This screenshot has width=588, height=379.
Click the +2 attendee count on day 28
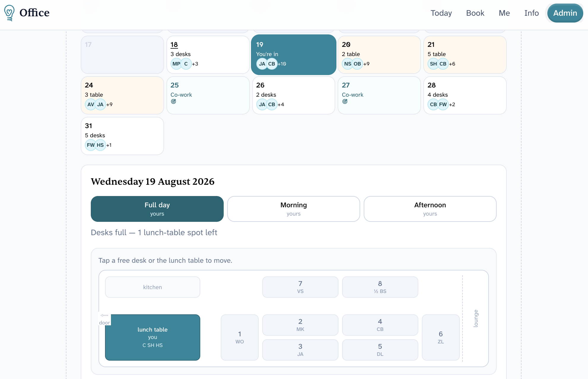[x=452, y=104]
